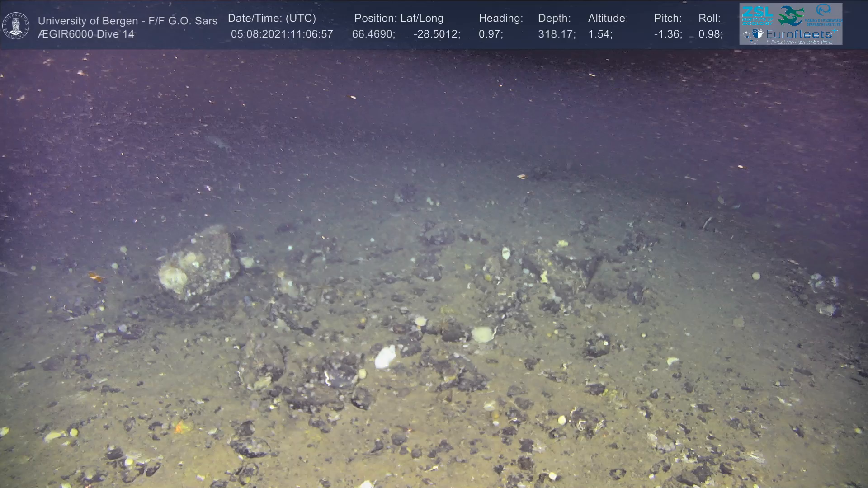Click the University of Bergen - F/F G.O. Sars text
Screen dimensions: 868x488
(127, 21)
